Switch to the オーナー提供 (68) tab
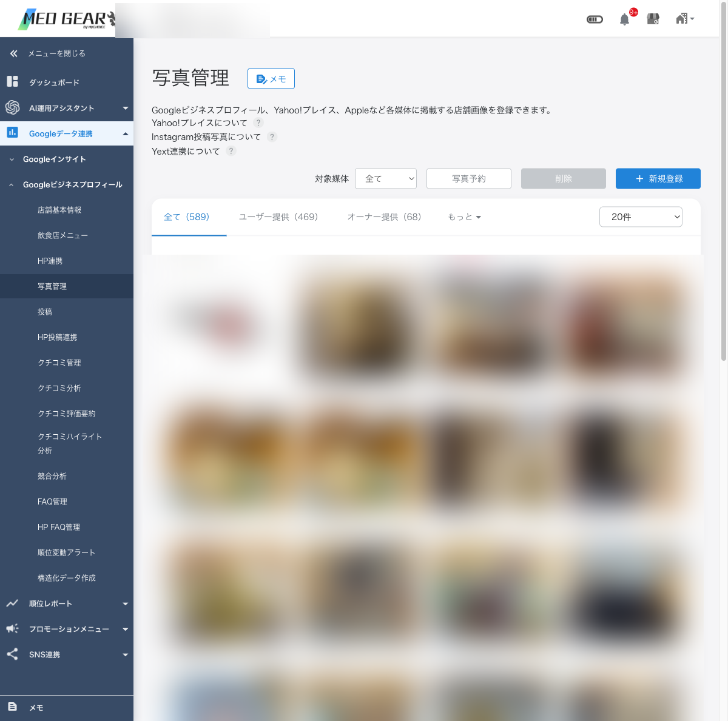728x721 pixels. (x=384, y=217)
